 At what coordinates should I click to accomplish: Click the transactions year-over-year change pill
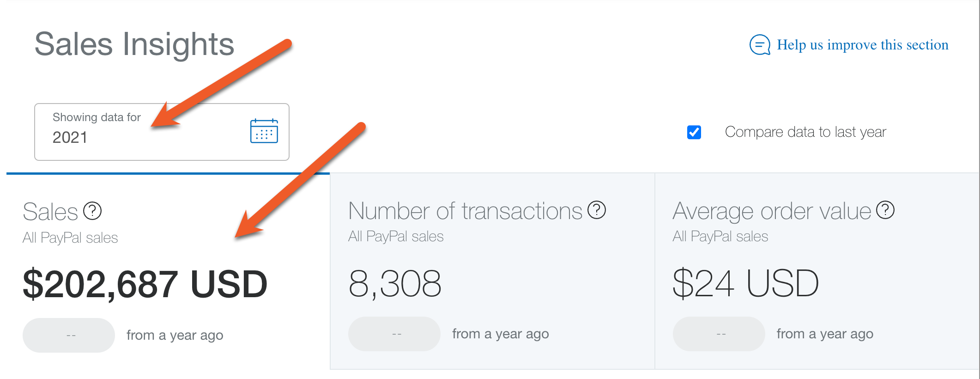pos(394,334)
